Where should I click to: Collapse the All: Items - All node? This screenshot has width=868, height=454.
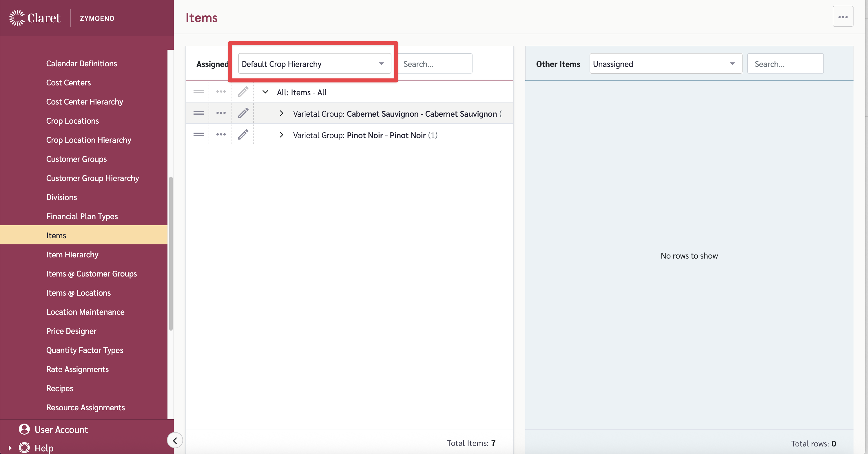pyautogui.click(x=265, y=92)
